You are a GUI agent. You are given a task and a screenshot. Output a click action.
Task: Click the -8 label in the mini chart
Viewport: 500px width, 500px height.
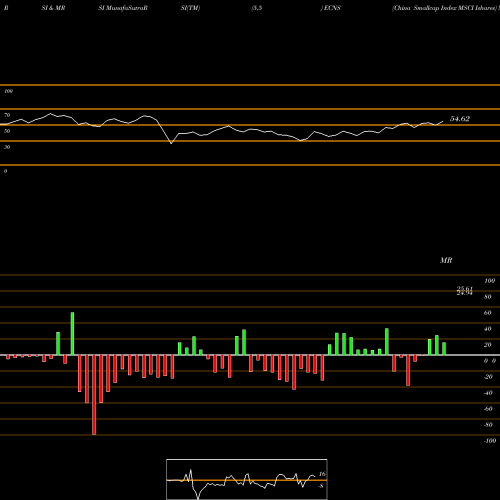(x=321, y=486)
